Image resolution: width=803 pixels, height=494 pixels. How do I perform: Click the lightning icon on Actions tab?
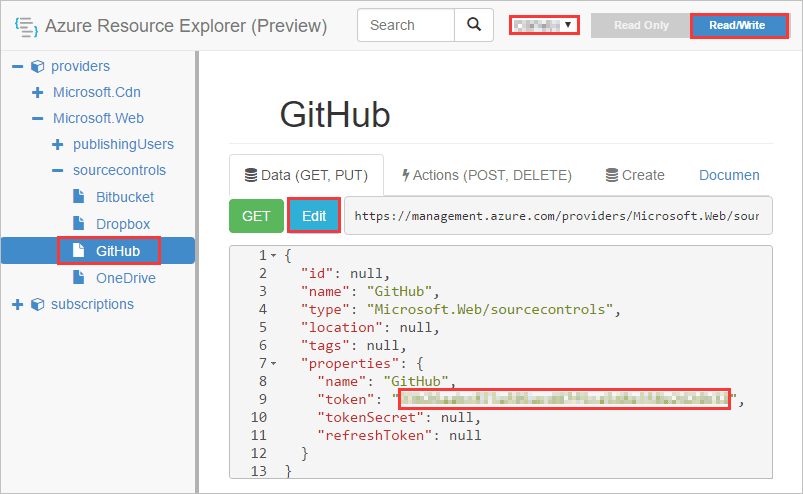[x=406, y=175]
